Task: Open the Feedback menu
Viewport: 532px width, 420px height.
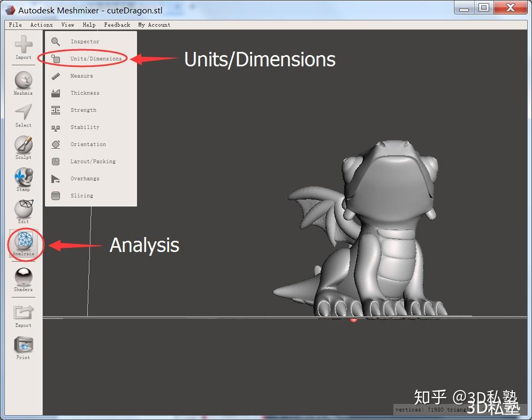Action: coord(117,25)
